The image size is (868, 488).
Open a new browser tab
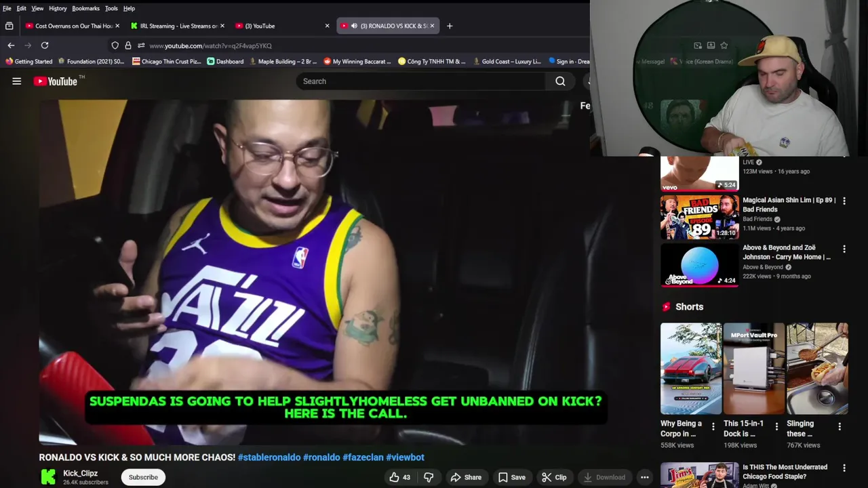[449, 26]
